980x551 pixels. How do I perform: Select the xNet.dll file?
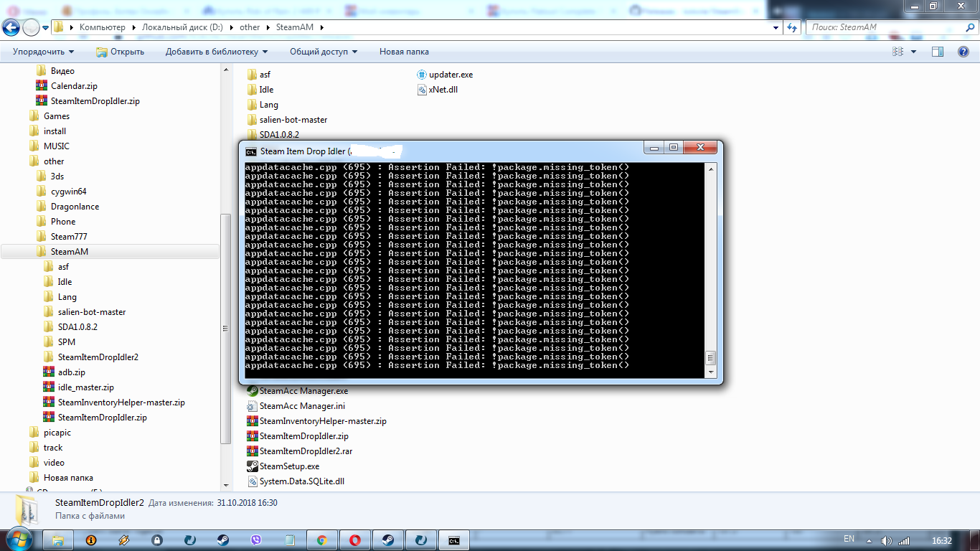tap(437, 90)
